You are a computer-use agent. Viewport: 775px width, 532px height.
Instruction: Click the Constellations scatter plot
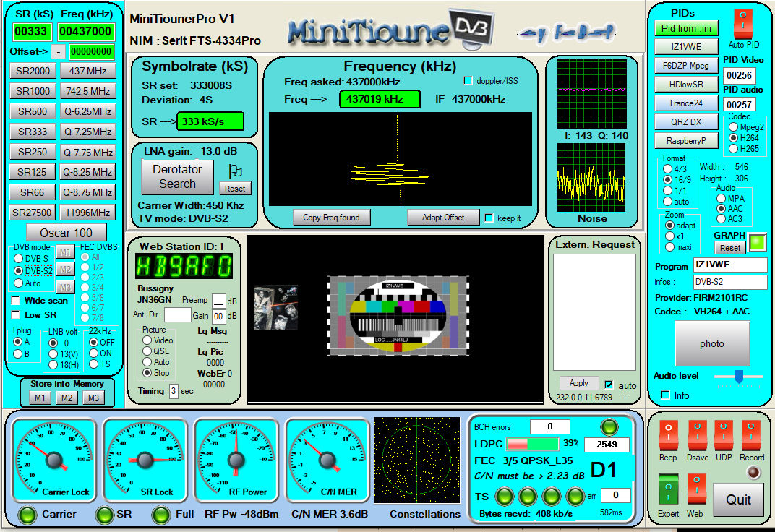(416, 460)
